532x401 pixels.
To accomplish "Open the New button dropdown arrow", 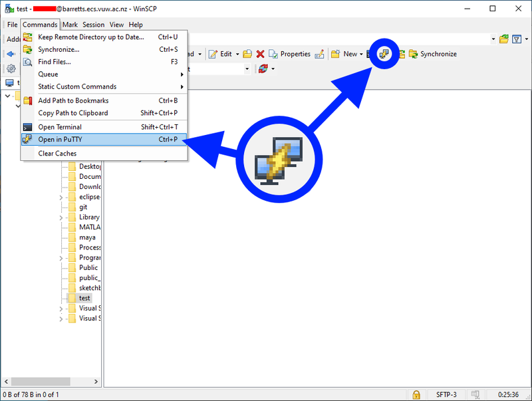I will 361,54.
